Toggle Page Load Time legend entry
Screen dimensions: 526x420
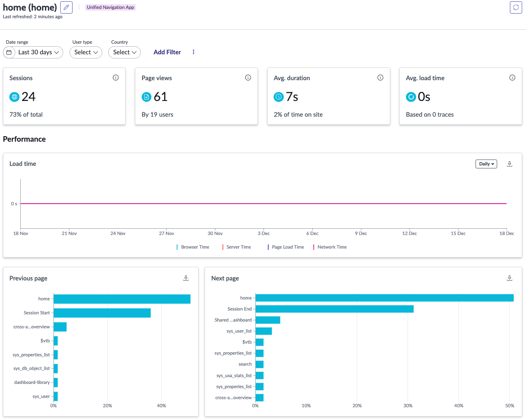[286, 247]
